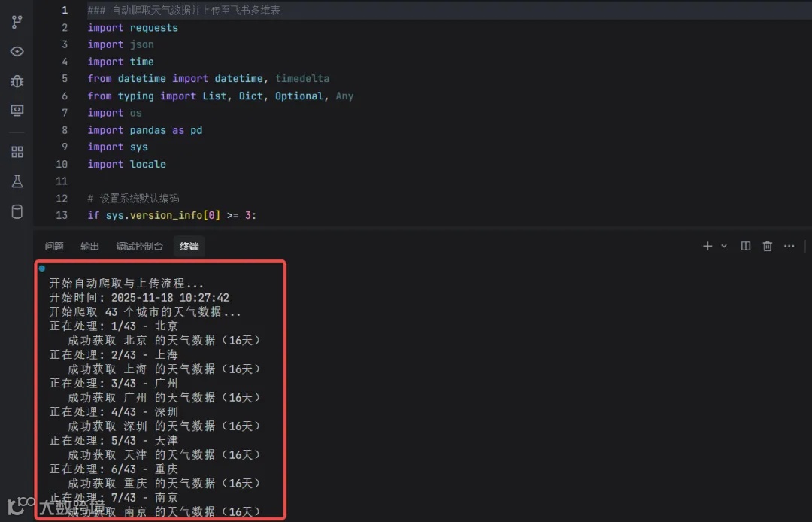812x522 pixels.
Task: Click 'Optional' in the typing import line
Action: click(299, 96)
